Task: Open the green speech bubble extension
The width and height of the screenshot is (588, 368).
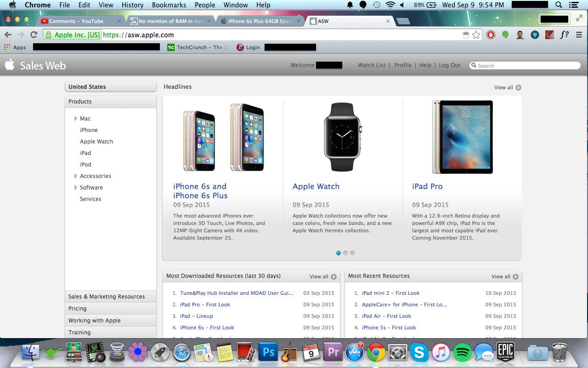Action: point(505,34)
